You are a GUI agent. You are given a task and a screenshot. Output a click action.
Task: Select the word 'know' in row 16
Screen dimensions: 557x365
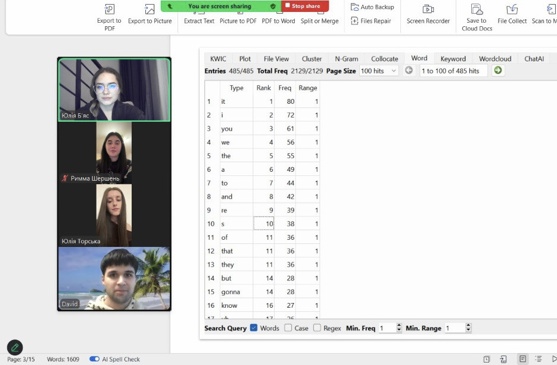coord(229,305)
